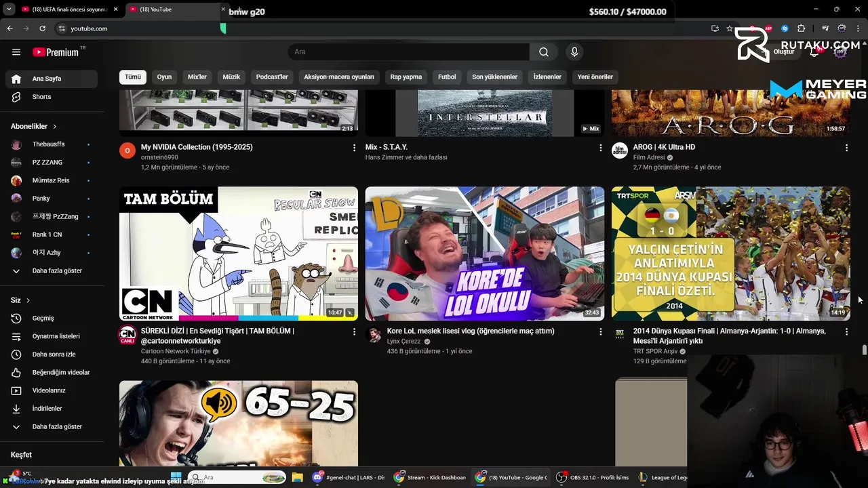Open options for AROG 4K video
868x488 pixels.
[846, 147]
